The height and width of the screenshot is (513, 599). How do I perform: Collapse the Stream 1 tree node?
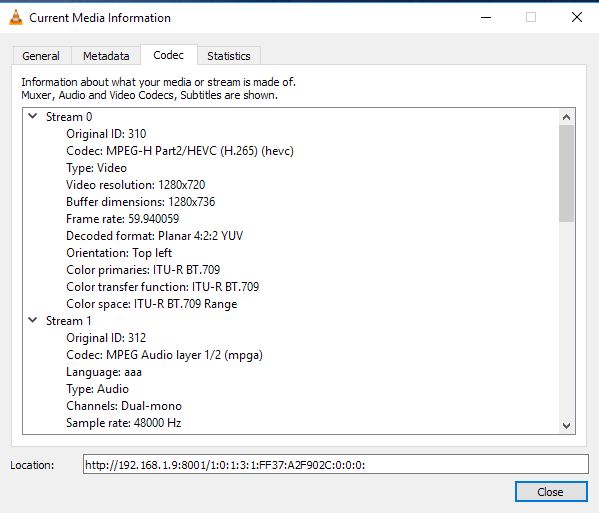(x=33, y=320)
